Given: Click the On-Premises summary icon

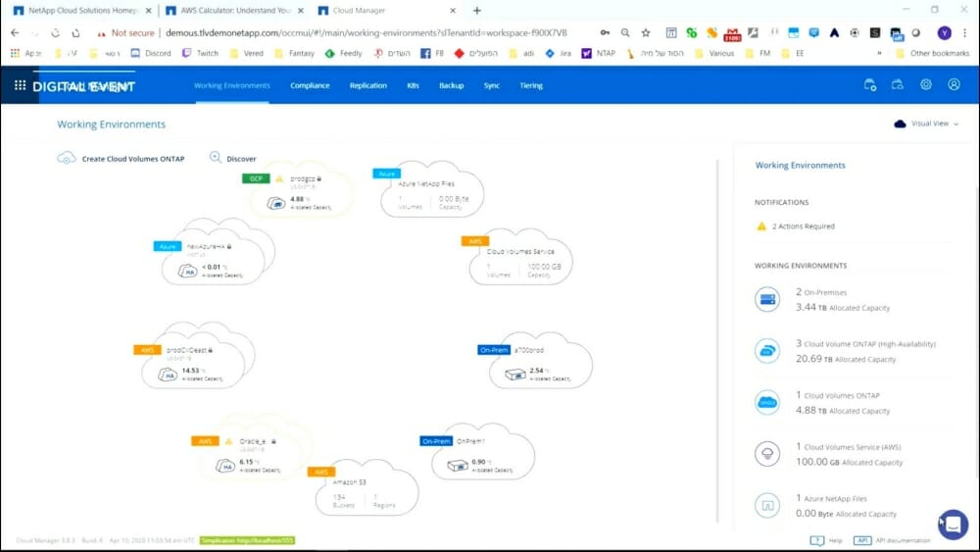Looking at the screenshot, I should click(767, 299).
